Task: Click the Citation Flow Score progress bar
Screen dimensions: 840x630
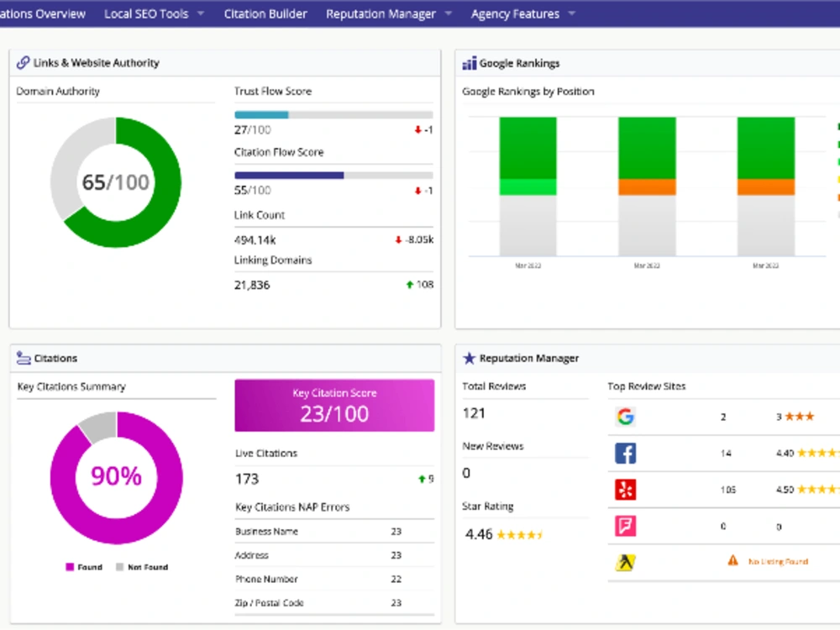Action: 333,176
